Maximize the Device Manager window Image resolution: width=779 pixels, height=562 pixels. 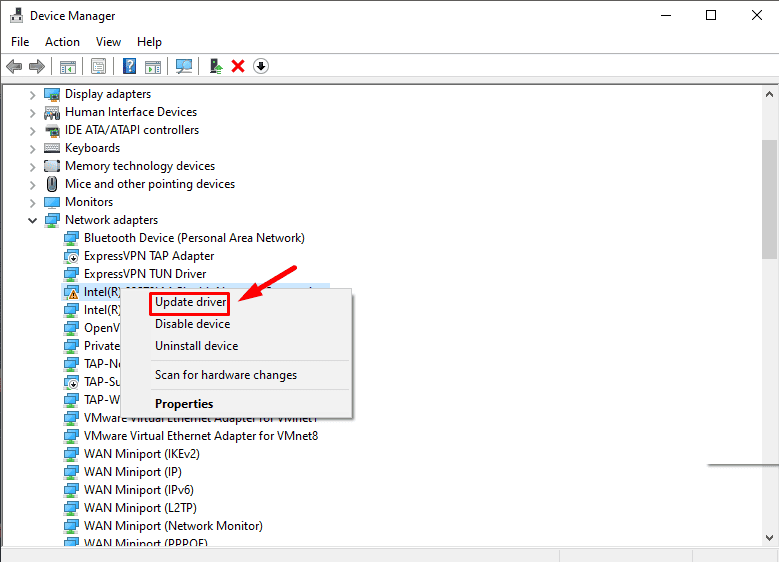click(711, 15)
